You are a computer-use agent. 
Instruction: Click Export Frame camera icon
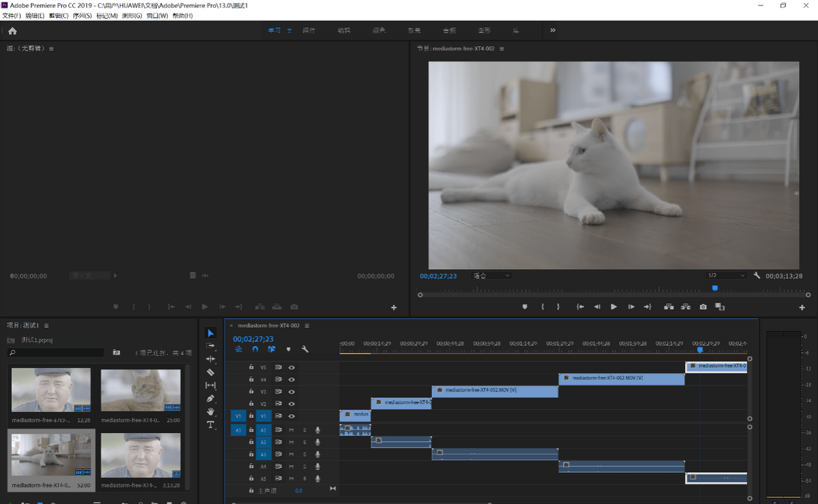click(x=703, y=307)
